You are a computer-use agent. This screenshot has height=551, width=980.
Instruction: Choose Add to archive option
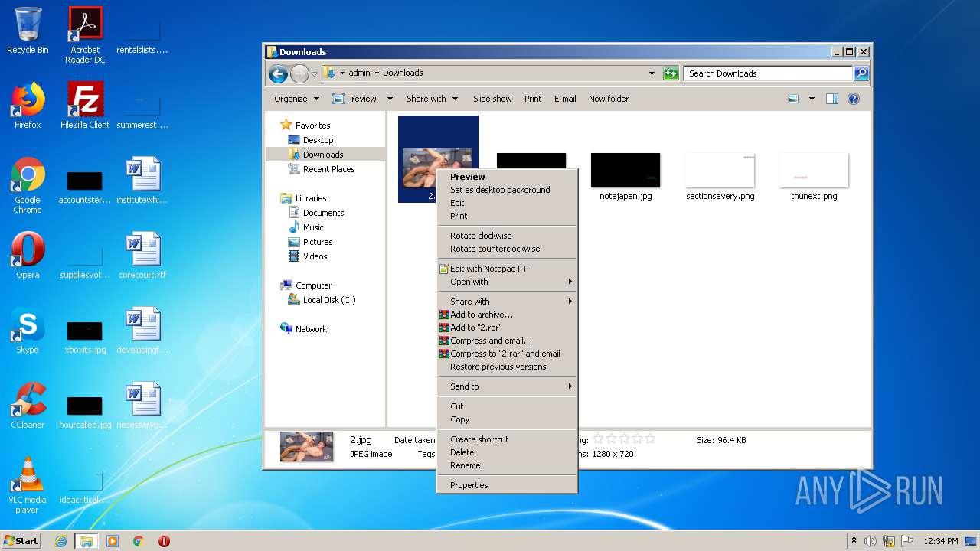point(507,315)
